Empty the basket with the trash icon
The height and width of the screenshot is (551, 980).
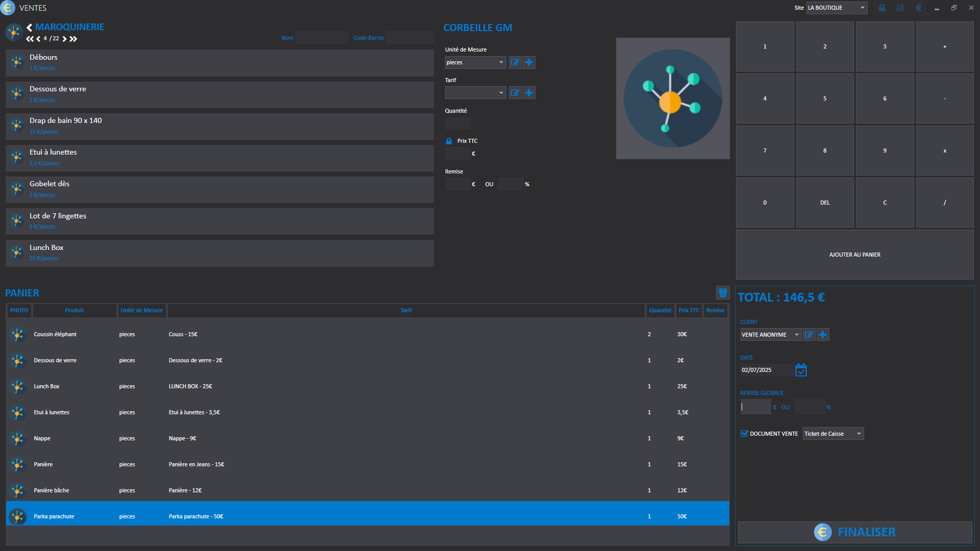pyautogui.click(x=722, y=293)
